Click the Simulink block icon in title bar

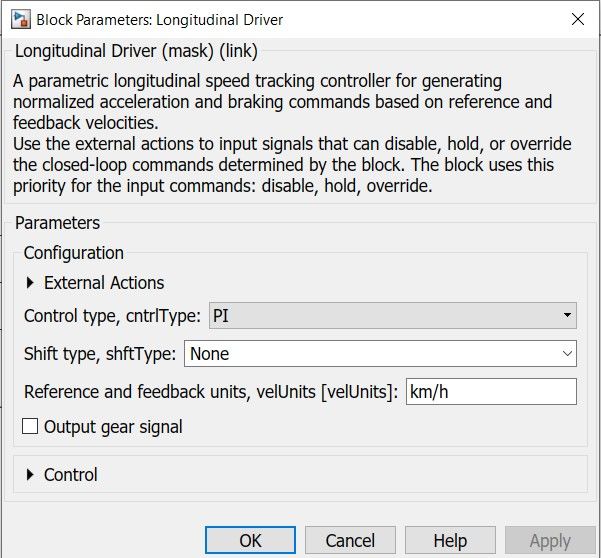click(19, 19)
